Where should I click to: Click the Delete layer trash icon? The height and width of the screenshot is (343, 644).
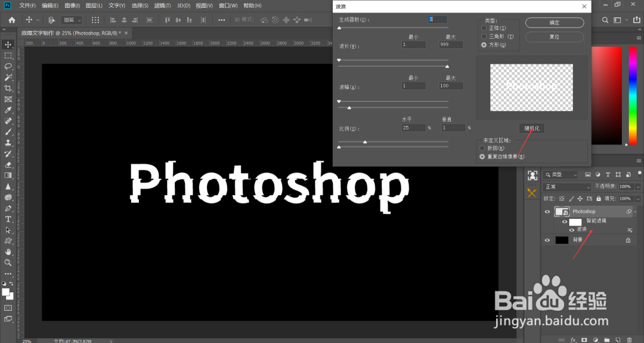[629, 339]
